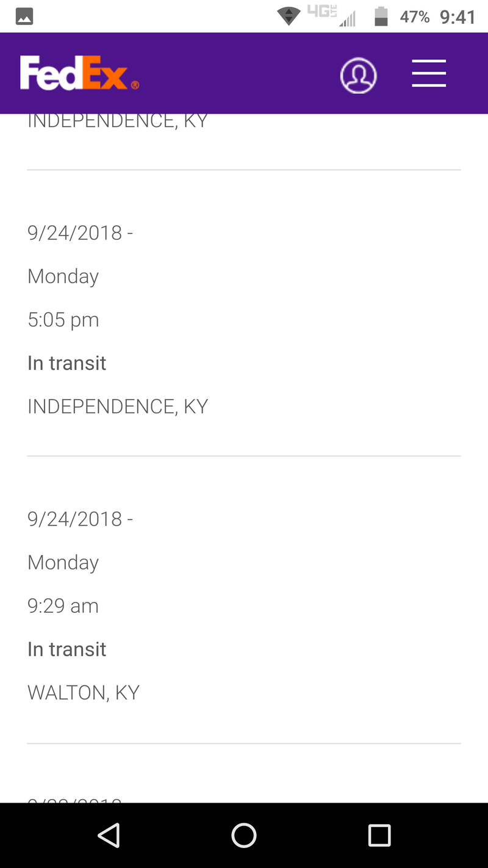
Task: Tap the Android back navigation button
Action: click(109, 835)
